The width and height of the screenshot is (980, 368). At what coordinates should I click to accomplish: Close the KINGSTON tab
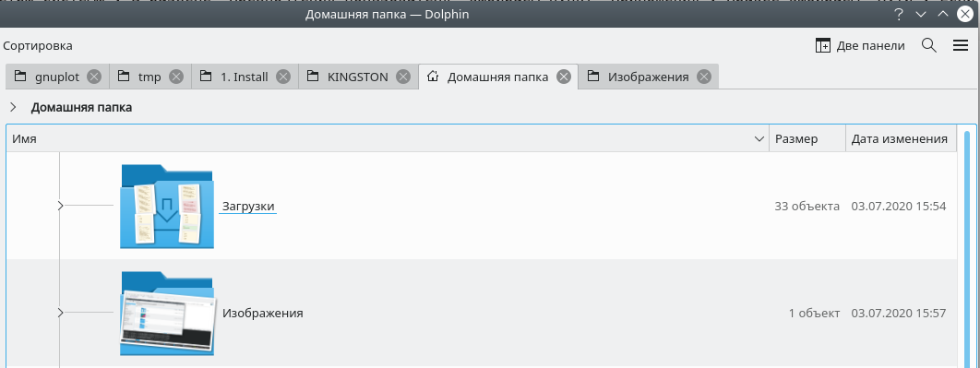404,77
